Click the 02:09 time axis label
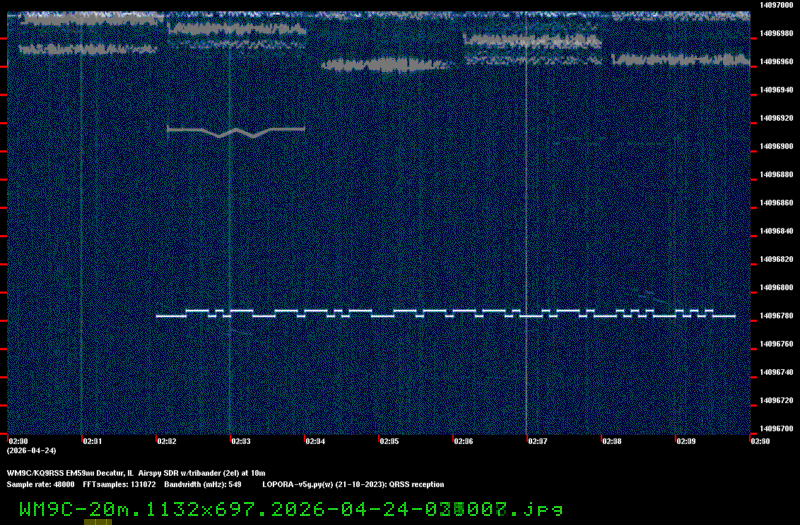This screenshot has width=800, height=525. (686, 441)
